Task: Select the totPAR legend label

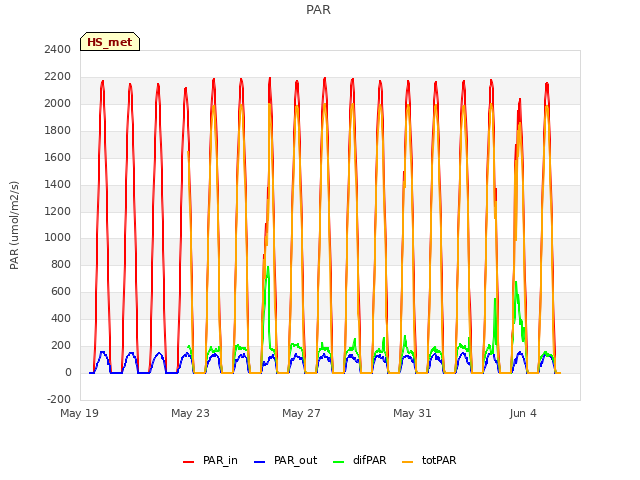Action: click(x=439, y=460)
